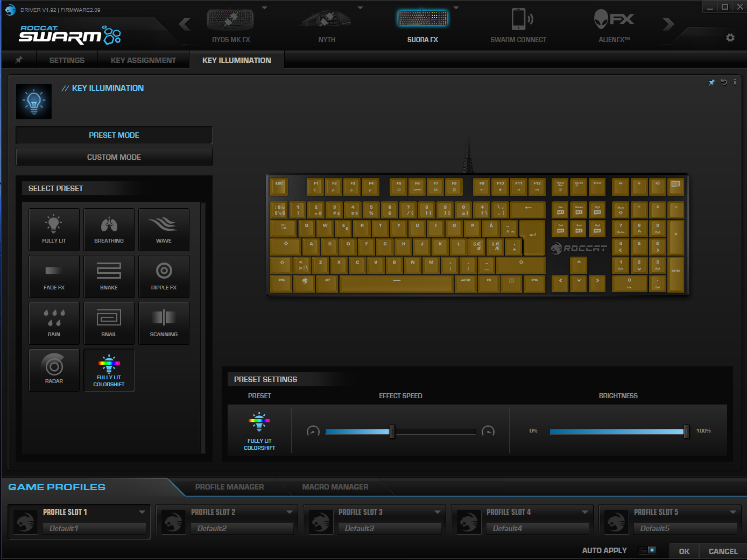Click the Default5 profile name field

point(685,528)
